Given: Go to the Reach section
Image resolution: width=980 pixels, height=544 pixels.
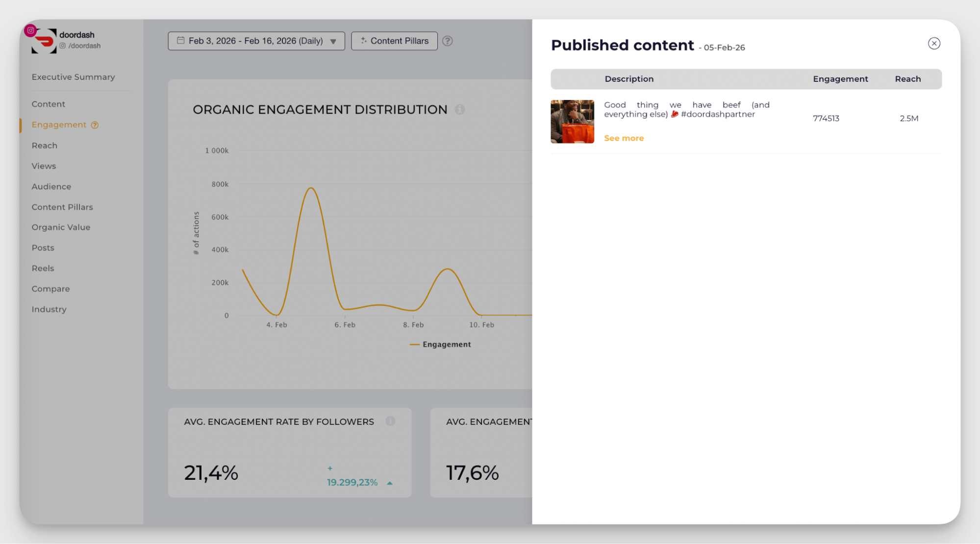Looking at the screenshot, I should 44,146.
